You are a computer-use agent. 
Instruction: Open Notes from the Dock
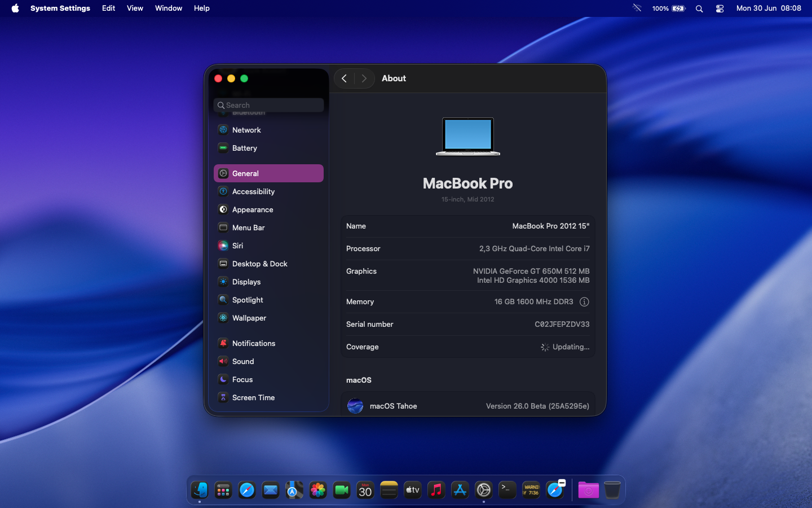coord(389,490)
